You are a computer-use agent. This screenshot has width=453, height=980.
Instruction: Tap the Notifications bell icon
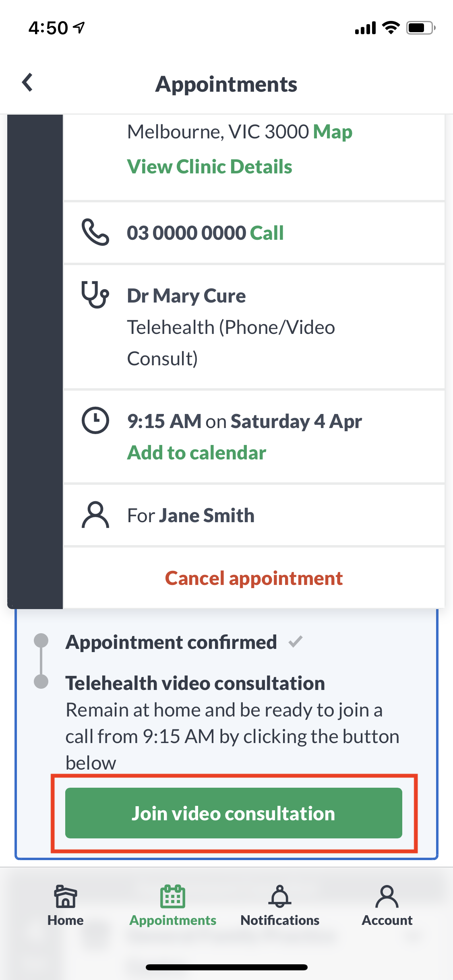pos(280,896)
